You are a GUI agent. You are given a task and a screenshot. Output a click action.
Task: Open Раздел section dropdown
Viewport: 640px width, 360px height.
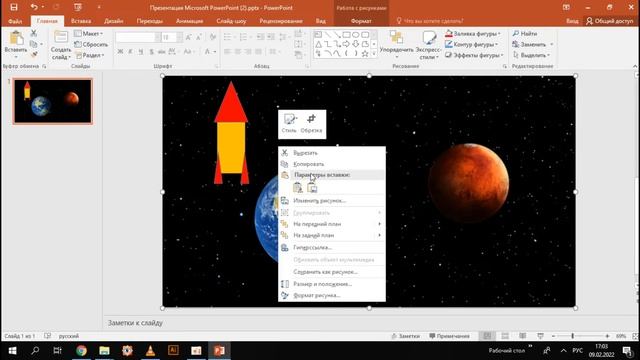pyautogui.click(x=90, y=55)
